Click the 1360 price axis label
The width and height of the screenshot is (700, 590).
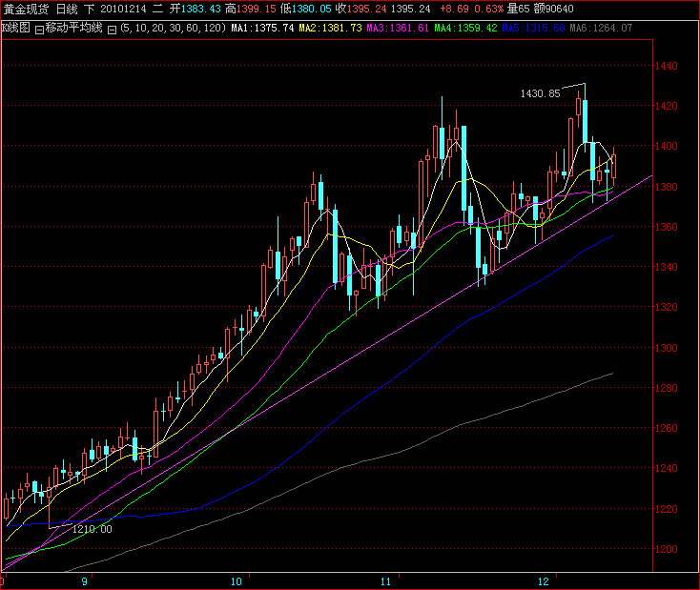tap(666, 227)
